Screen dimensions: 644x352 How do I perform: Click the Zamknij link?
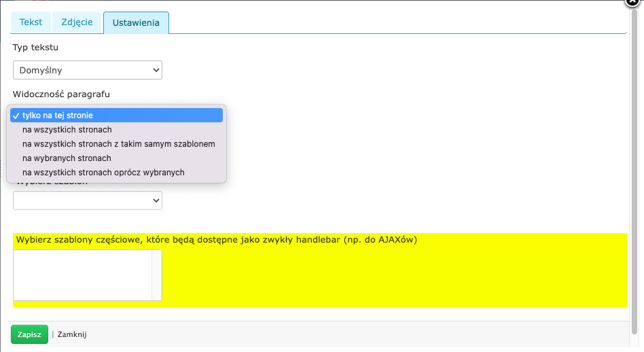click(72, 334)
